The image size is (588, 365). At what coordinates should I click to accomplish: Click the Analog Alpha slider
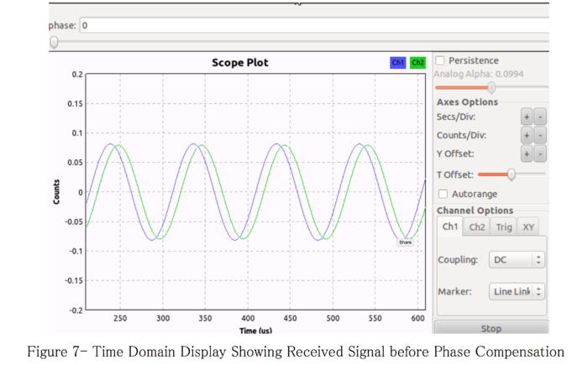click(x=491, y=87)
